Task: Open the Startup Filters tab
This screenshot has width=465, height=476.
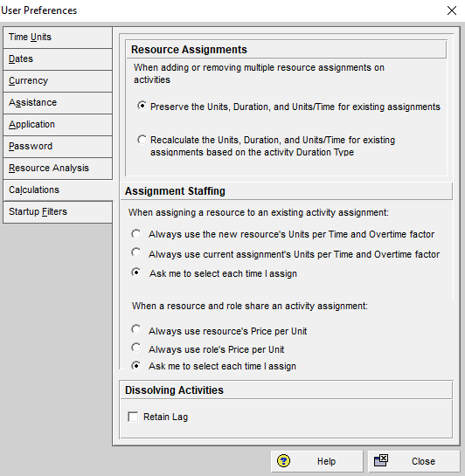Action: coord(58,212)
